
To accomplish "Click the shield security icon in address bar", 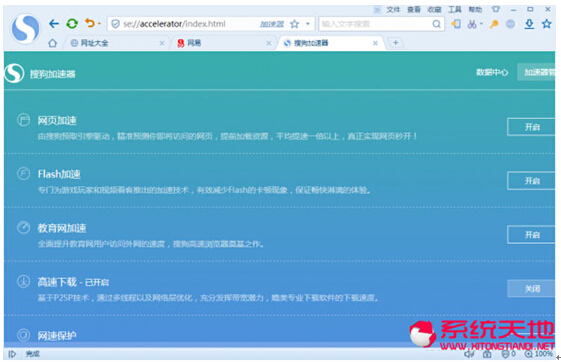I will click(115, 24).
